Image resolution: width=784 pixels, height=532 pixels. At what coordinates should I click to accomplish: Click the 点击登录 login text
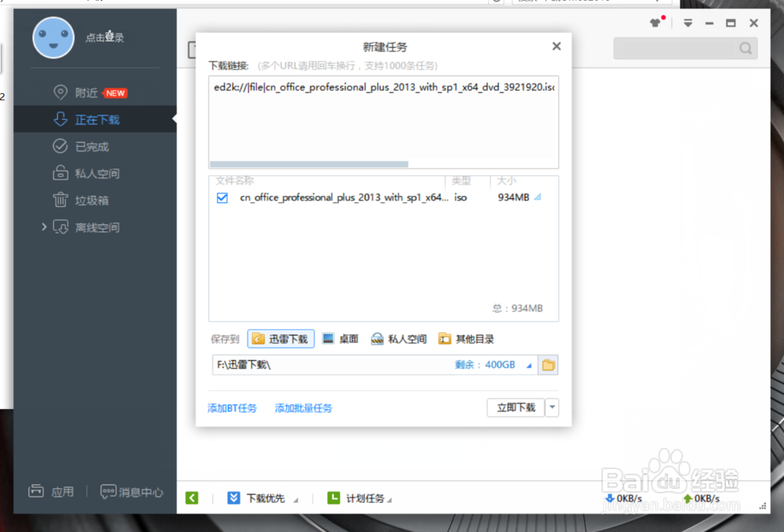pyautogui.click(x=104, y=38)
